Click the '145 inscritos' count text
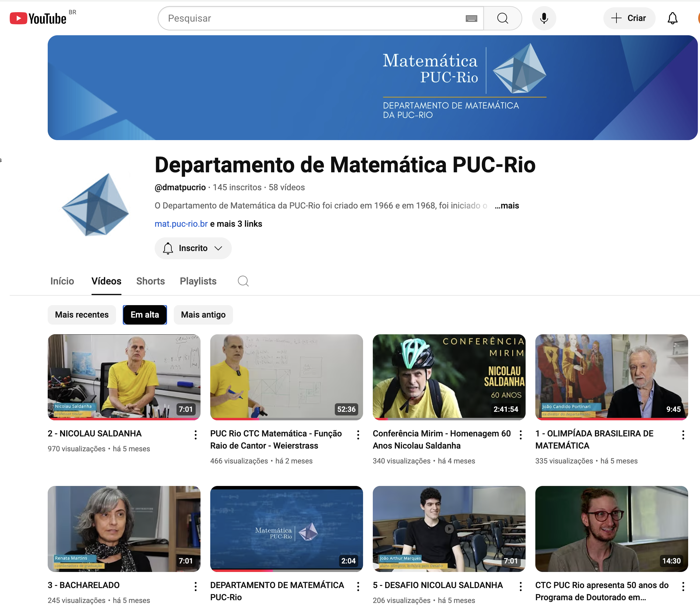 237,187
